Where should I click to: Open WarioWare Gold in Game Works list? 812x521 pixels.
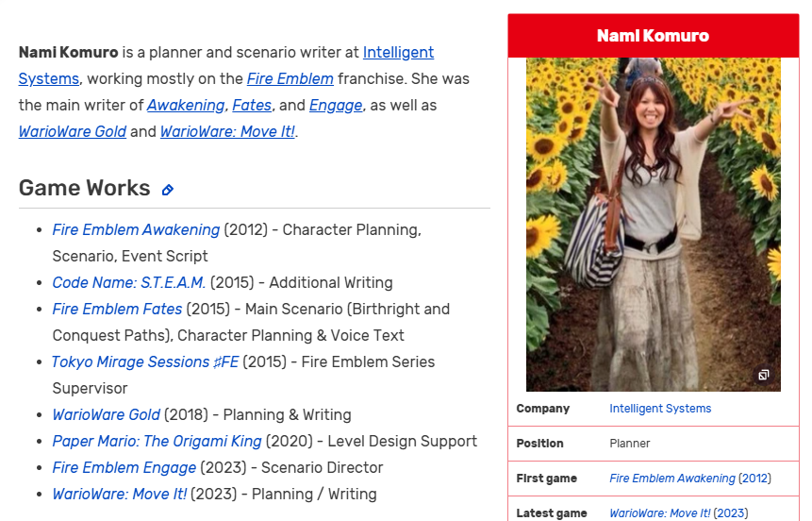click(107, 414)
